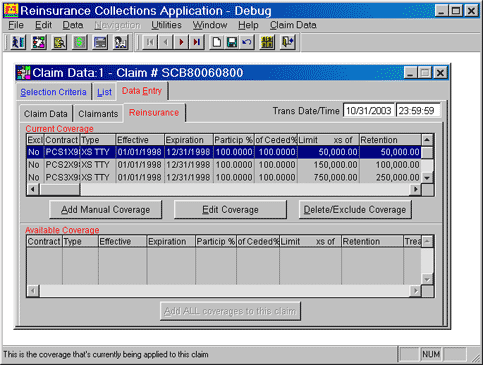Open the Claim Data sub-tab
483x365 pixels.
point(46,114)
